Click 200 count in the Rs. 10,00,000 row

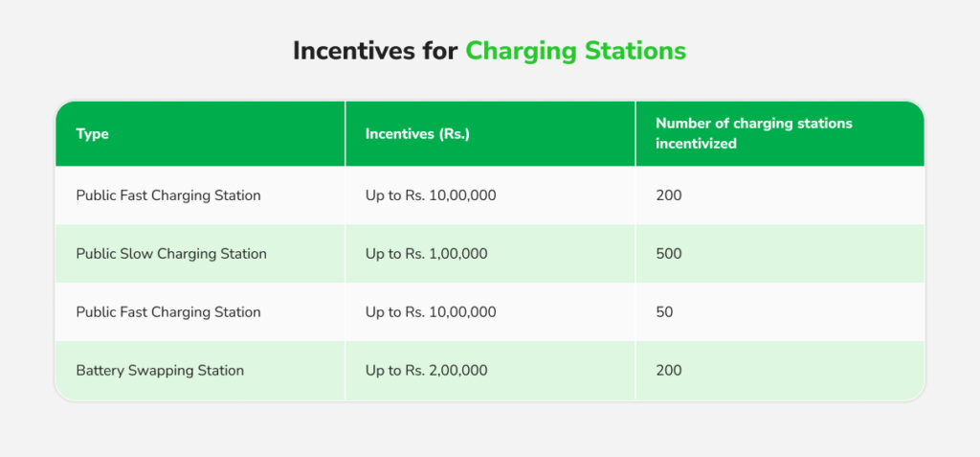[x=669, y=195]
